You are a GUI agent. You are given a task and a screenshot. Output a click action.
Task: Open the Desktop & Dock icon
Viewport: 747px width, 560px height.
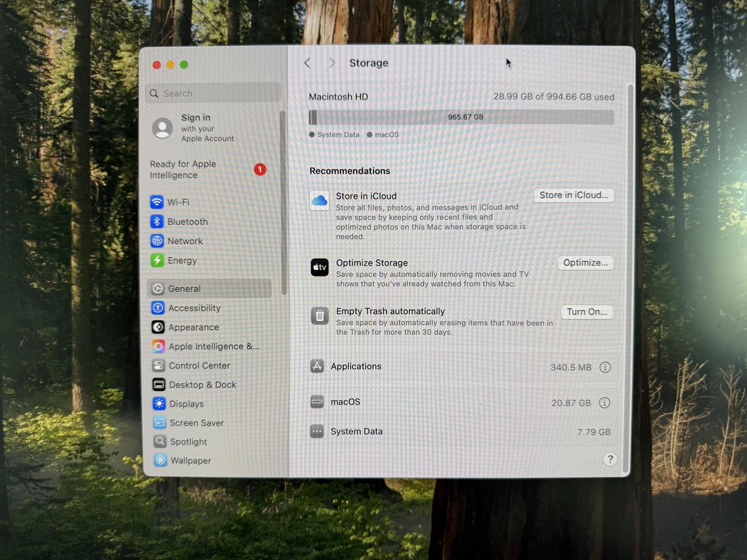click(x=159, y=385)
